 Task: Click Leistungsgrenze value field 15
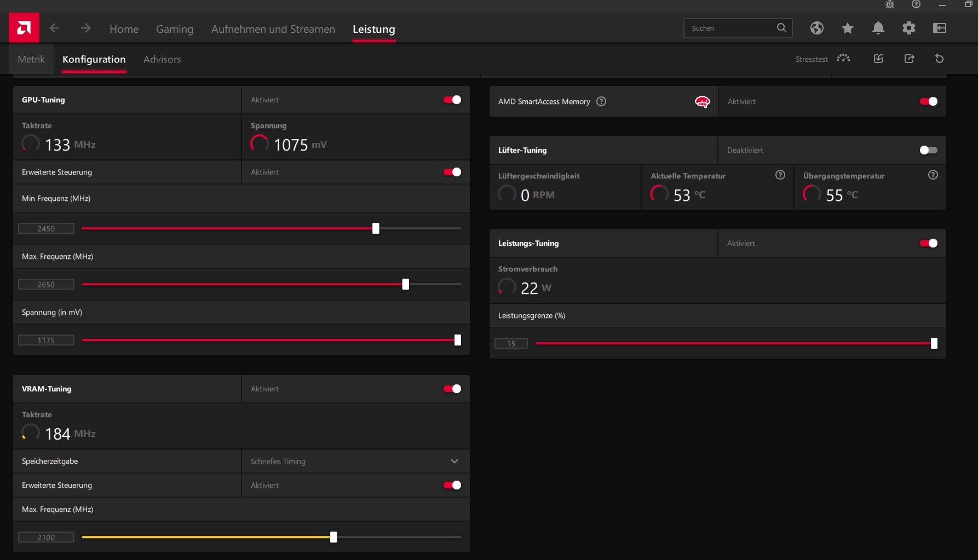click(511, 343)
